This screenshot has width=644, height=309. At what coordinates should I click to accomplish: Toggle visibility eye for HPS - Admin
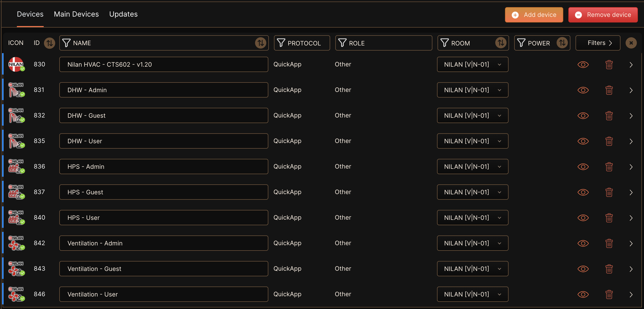click(583, 167)
